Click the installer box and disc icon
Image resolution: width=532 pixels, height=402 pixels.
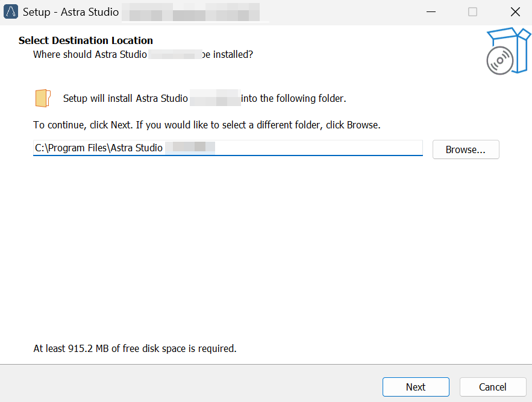(x=509, y=51)
